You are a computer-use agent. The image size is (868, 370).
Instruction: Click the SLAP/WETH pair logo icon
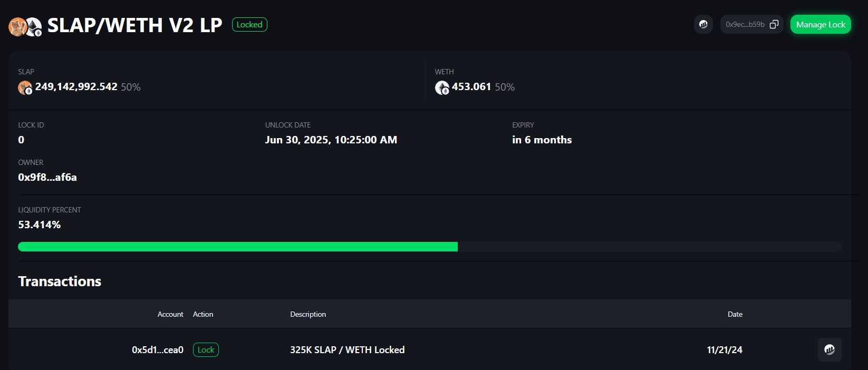[x=25, y=27]
